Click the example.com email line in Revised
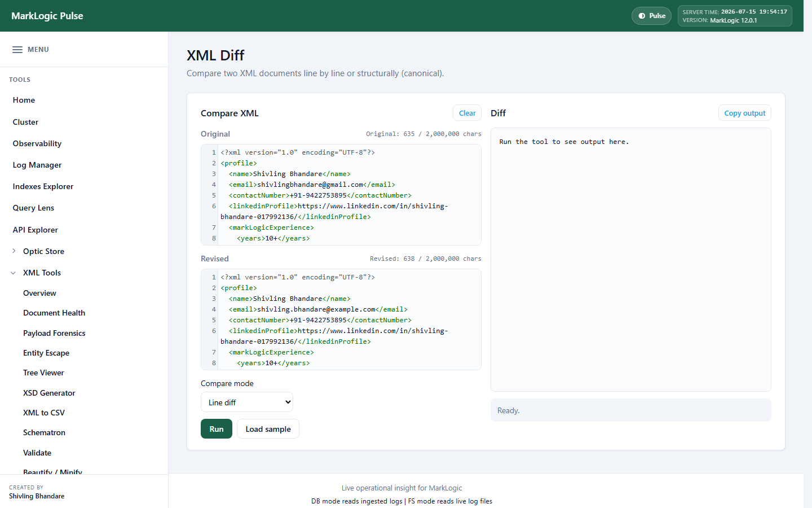The image size is (812, 508). click(x=318, y=309)
